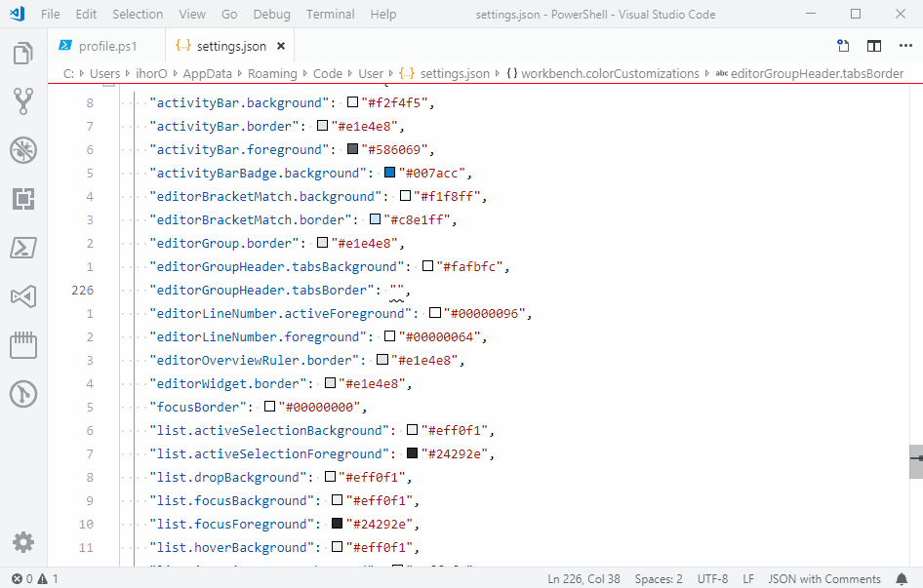Viewport: 923px width, 588px height.
Task: Click the "editorWidget.border" key text
Action: point(227,384)
